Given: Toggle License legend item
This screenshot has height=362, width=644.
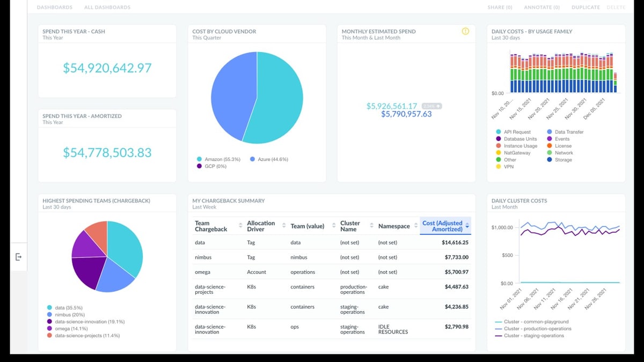Looking at the screenshot, I should (559, 146).
